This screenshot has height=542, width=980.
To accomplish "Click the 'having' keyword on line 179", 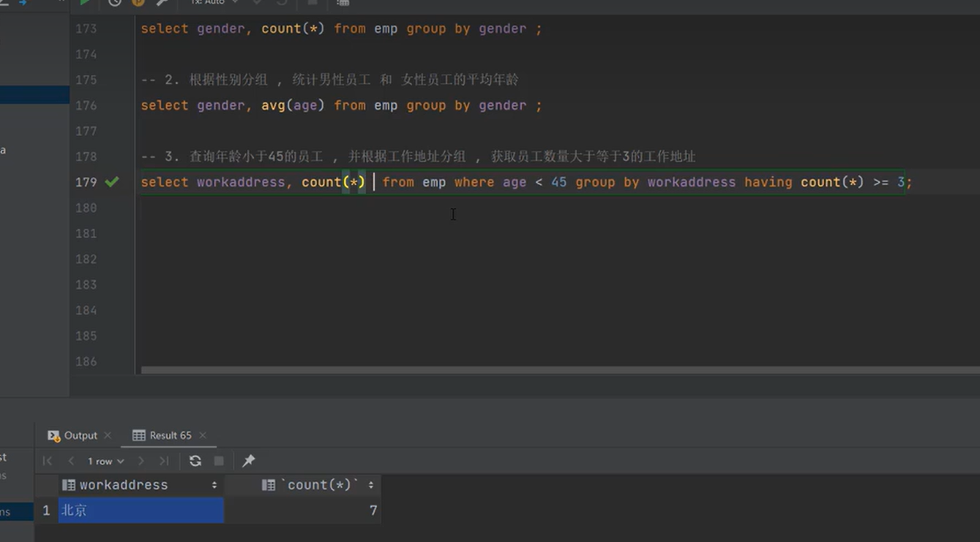I will point(768,182).
